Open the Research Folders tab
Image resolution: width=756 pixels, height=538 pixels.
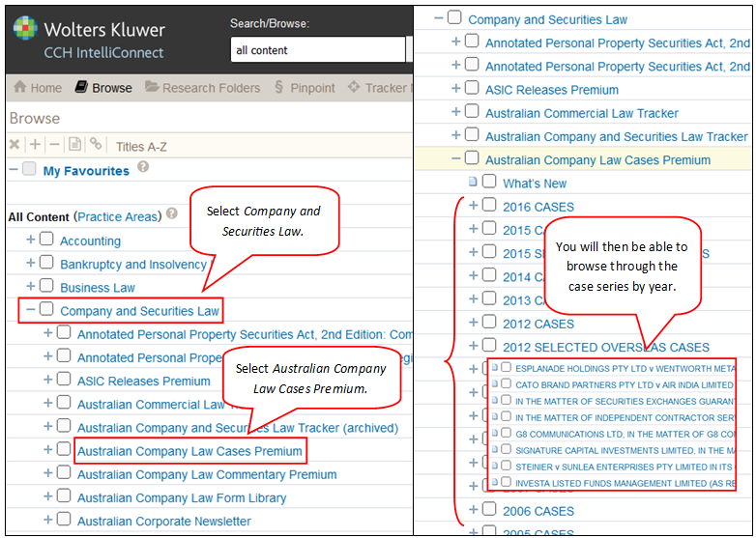[202, 88]
